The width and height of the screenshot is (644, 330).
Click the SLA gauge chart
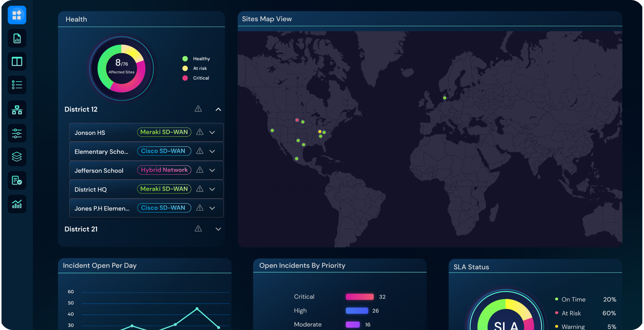[506, 311]
